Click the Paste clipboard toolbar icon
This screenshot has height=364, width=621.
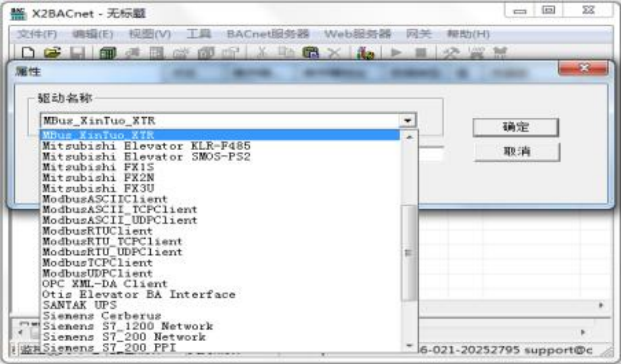pos(310,53)
